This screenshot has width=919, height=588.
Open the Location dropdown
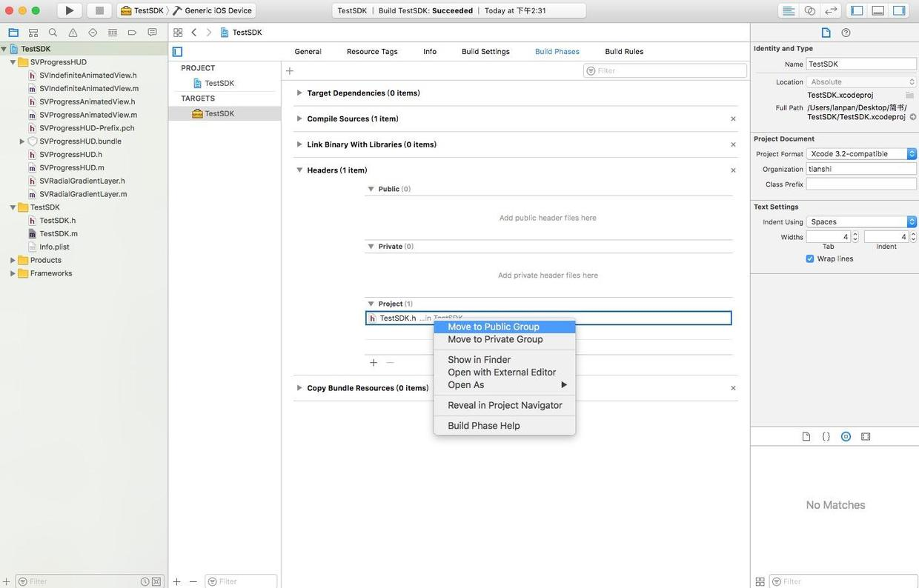(861, 82)
